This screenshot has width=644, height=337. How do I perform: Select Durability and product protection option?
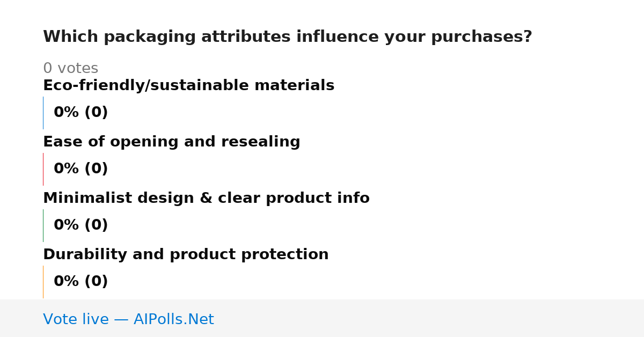pyautogui.click(x=186, y=255)
